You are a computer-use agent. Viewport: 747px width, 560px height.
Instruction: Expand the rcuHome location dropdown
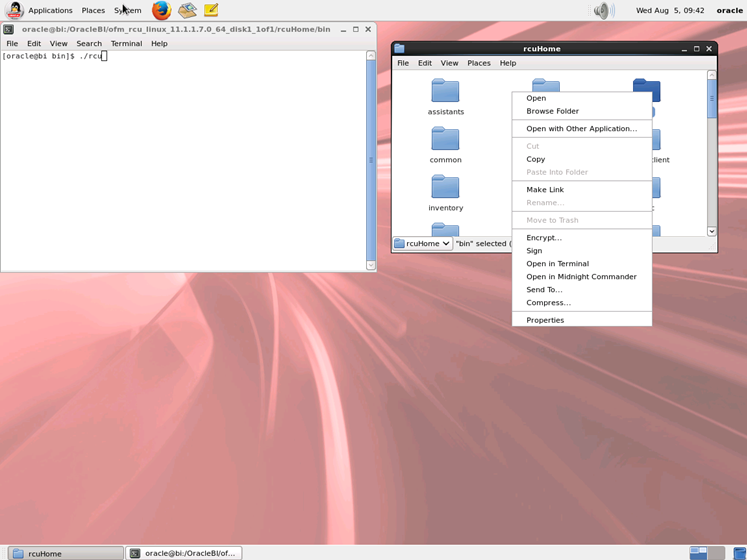(423, 244)
